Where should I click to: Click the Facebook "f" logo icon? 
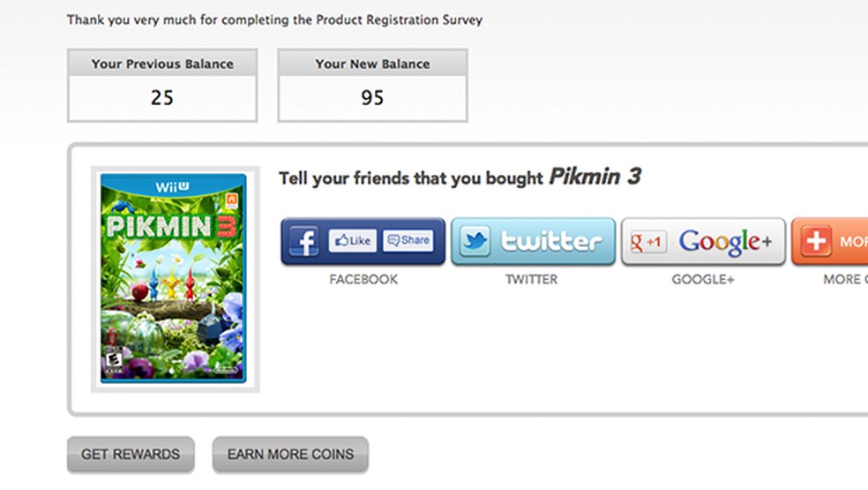303,241
